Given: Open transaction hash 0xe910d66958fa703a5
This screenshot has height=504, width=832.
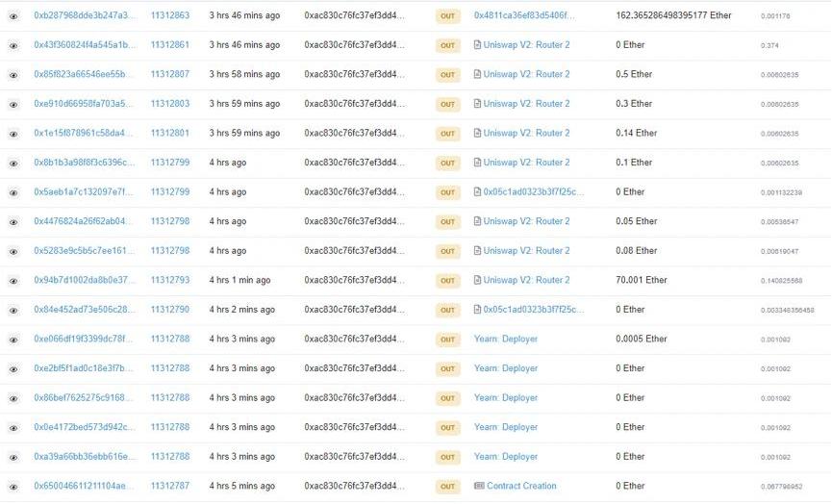Looking at the screenshot, I should 85,104.
